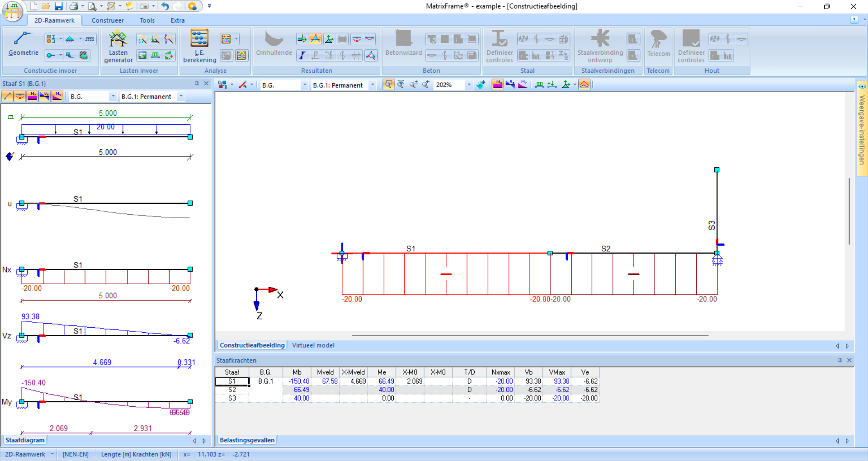Toggle My moment diagram in view toolbar
The image size is (868, 461).
coord(523,85)
